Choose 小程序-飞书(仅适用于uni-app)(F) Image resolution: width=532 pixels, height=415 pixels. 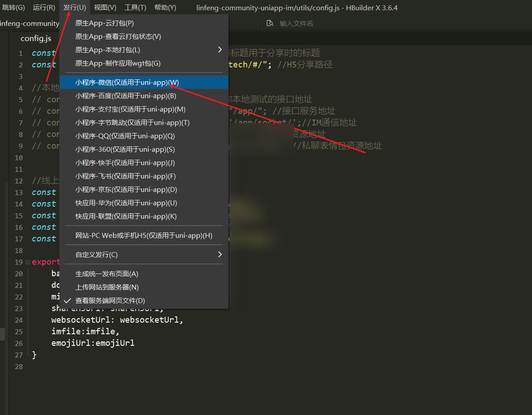144,176
